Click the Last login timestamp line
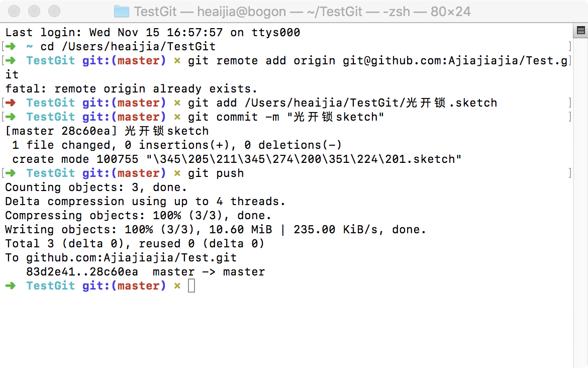 click(x=153, y=33)
